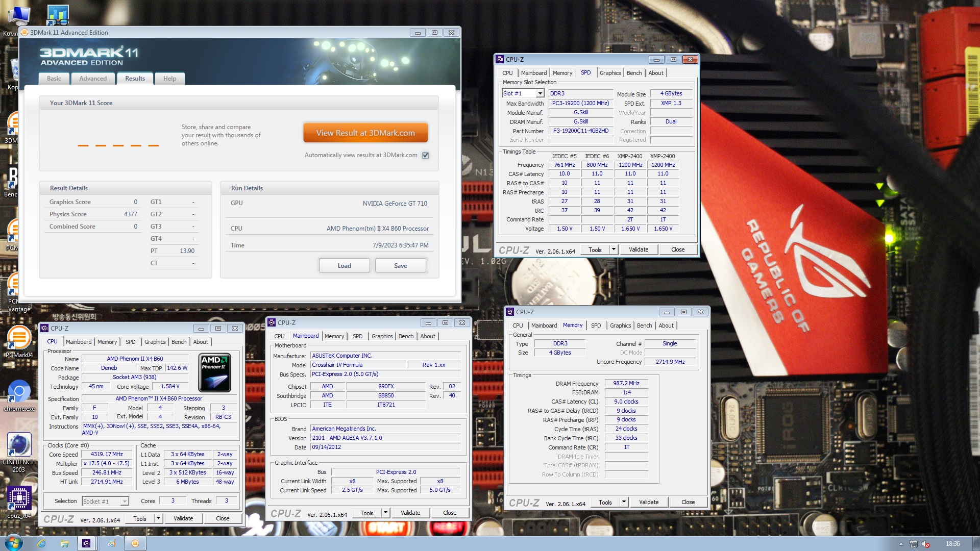The image size is (980, 551).
Task: Click Multiplier x 17.5 value field
Action: 107,463
